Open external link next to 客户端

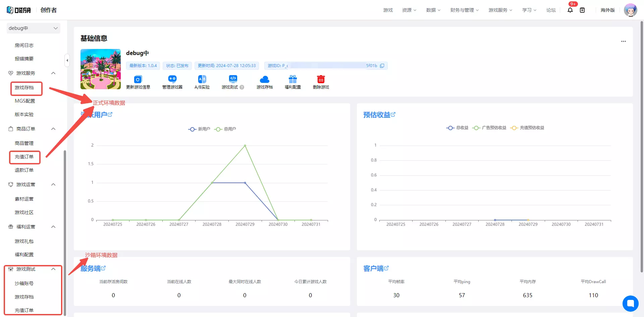click(386, 268)
